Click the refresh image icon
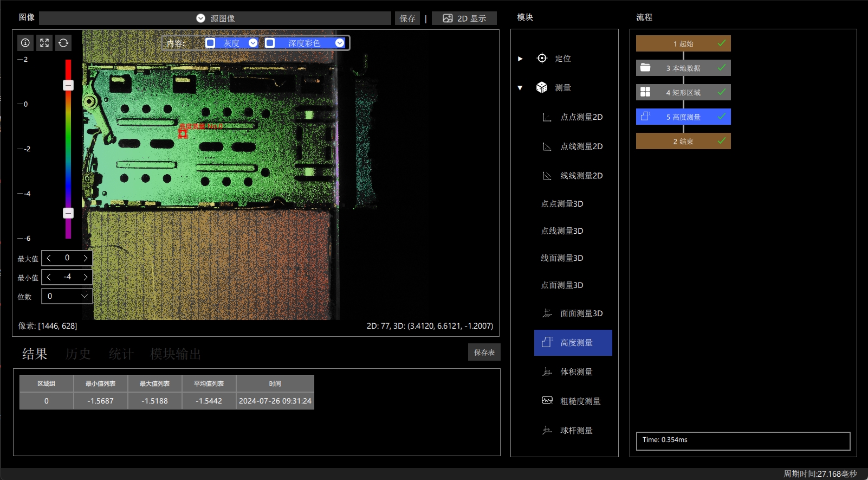868x480 pixels. pos(63,43)
